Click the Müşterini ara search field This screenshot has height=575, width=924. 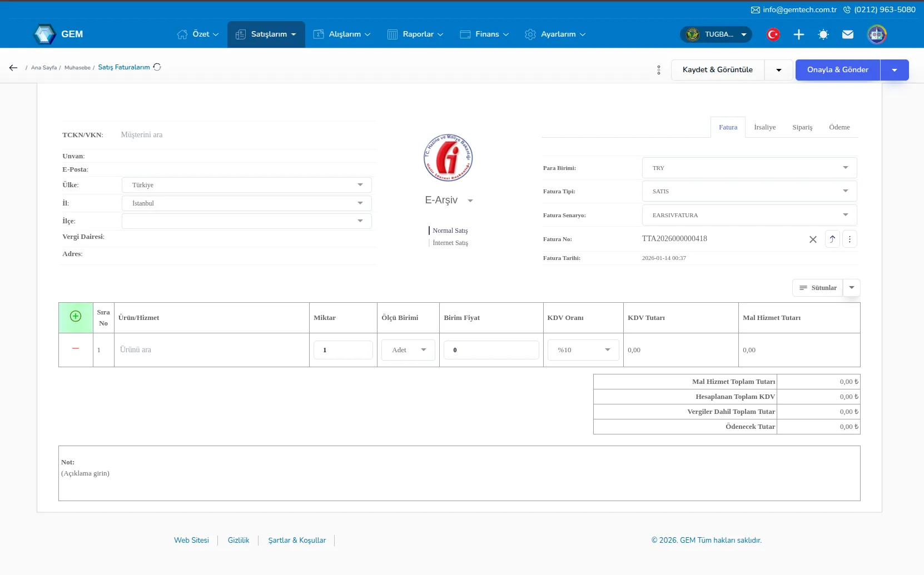tap(247, 135)
